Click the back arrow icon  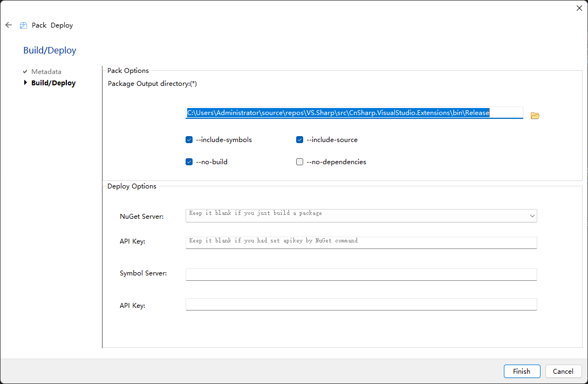[9, 25]
